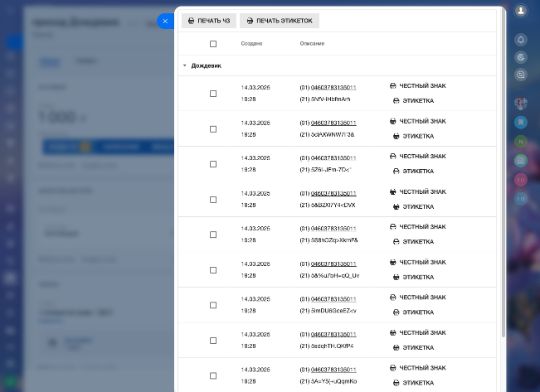The width and height of the screenshot is (540, 392).
Task: Click the ПЕЧАТЬ ЧЗ button
Action: [x=209, y=21]
